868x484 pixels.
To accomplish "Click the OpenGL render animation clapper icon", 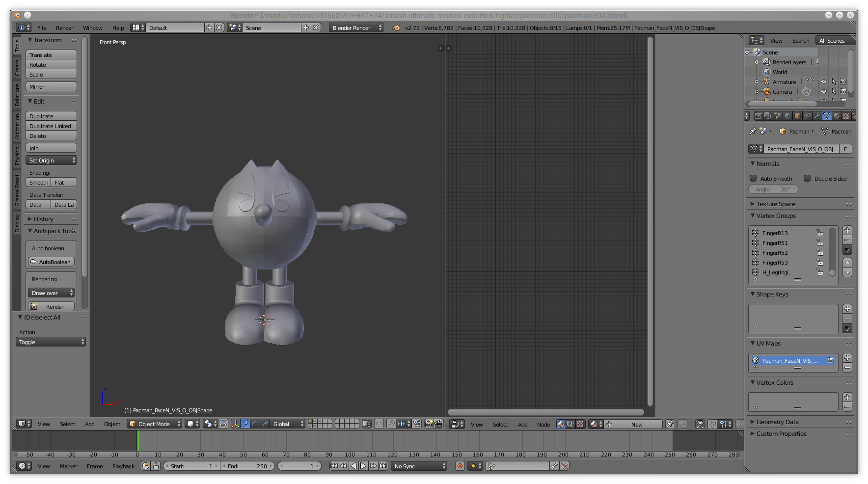I will [x=438, y=424].
